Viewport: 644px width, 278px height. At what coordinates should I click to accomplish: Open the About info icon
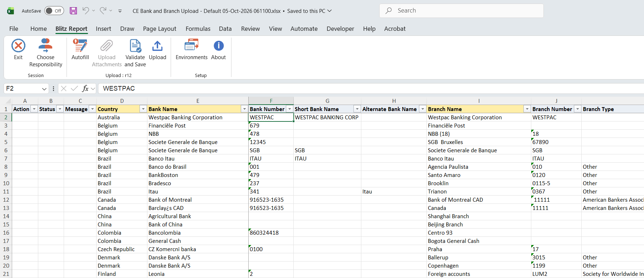[x=219, y=46]
